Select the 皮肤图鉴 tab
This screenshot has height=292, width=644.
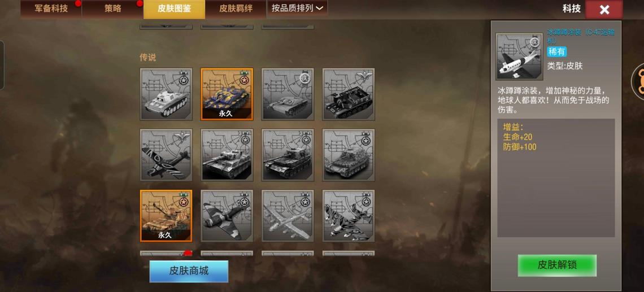click(x=174, y=9)
